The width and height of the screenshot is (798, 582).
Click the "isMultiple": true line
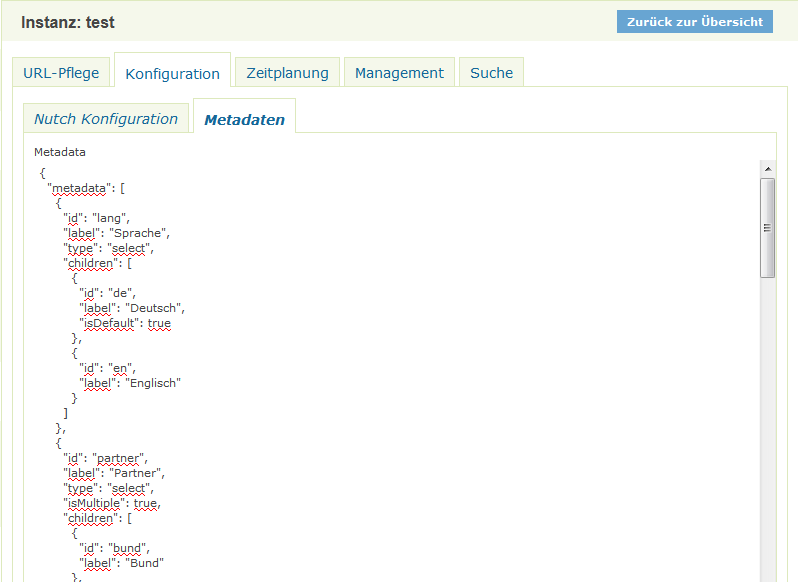click(x=111, y=503)
